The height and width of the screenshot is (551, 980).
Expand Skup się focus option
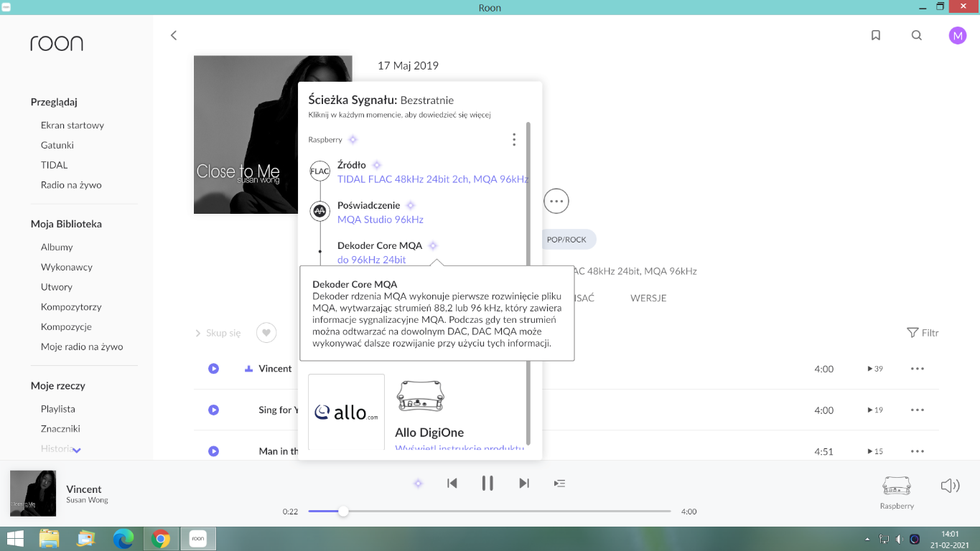(x=218, y=333)
